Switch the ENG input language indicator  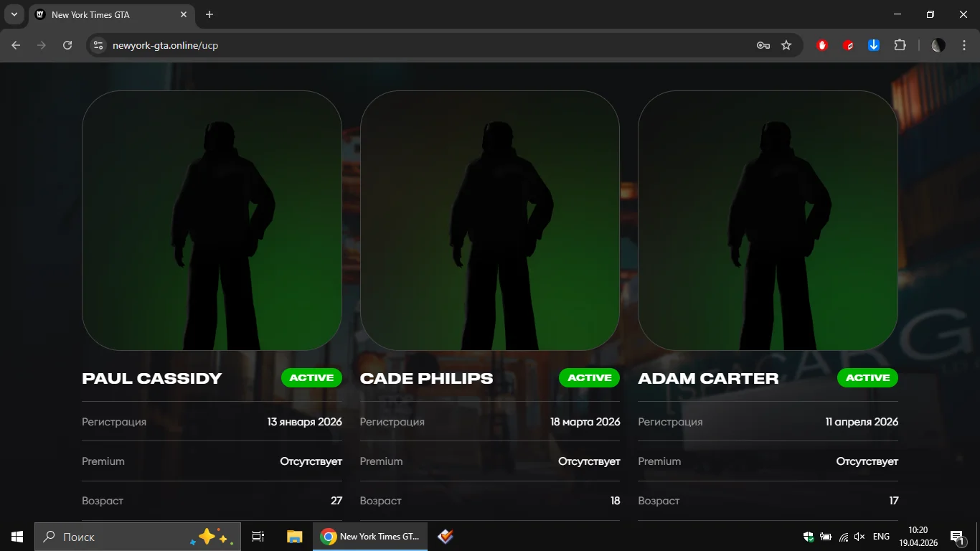pos(881,537)
